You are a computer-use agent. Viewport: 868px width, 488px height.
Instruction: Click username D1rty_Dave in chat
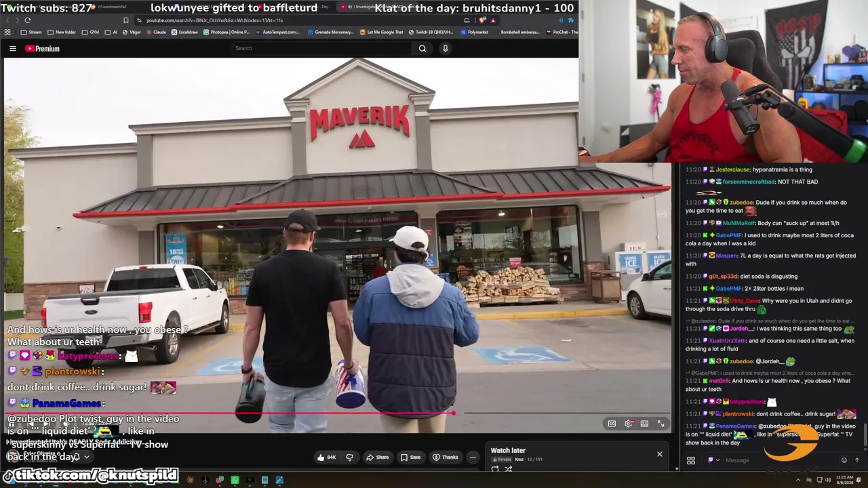coord(745,301)
